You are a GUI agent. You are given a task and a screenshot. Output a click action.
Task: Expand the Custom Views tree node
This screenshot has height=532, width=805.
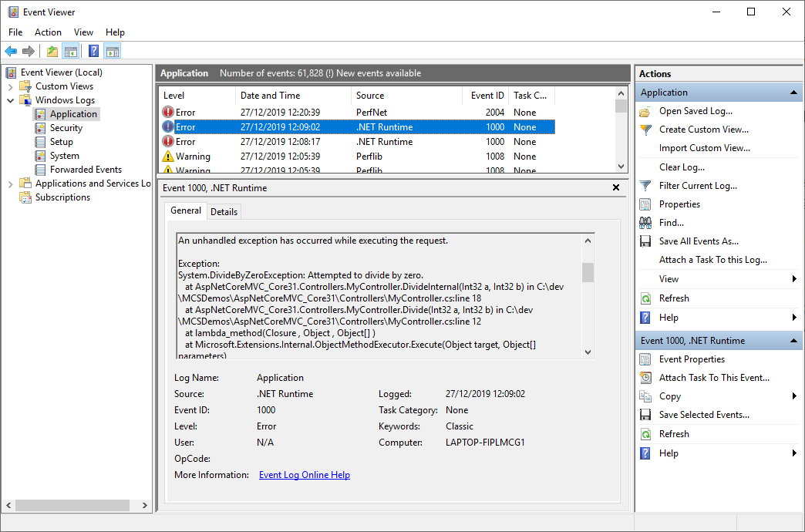pyautogui.click(x=10, y=87)
